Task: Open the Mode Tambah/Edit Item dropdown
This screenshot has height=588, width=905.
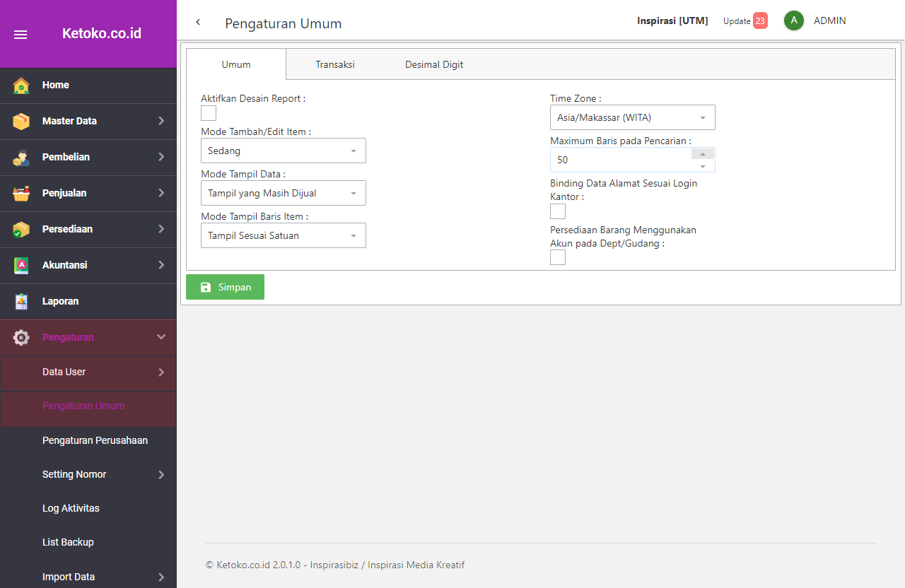Action: point(283,151)
